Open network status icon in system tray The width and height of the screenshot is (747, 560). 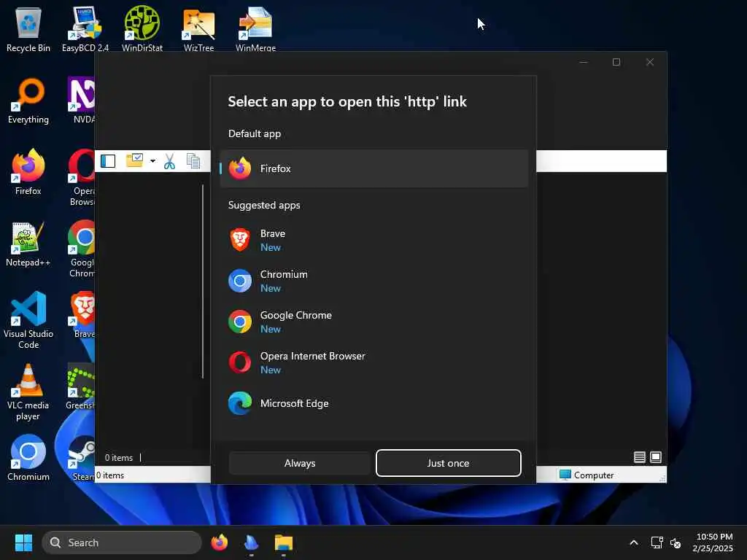coord(657,542)
